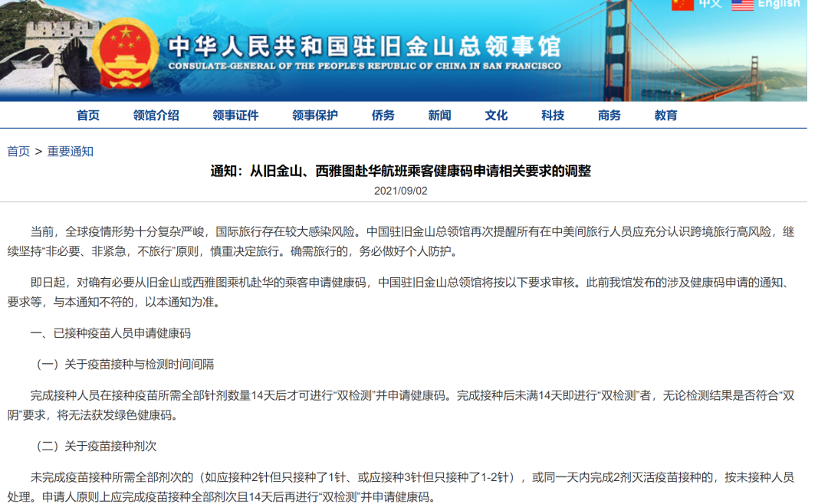Click the US flag icon

pyautogui.click(x=742, y=4)
